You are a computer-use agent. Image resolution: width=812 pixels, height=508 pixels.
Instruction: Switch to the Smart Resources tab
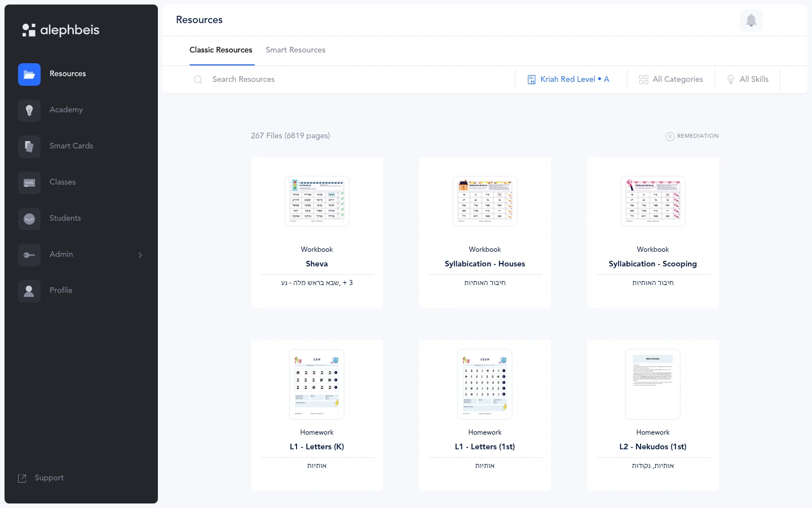(x=295, y=50)
